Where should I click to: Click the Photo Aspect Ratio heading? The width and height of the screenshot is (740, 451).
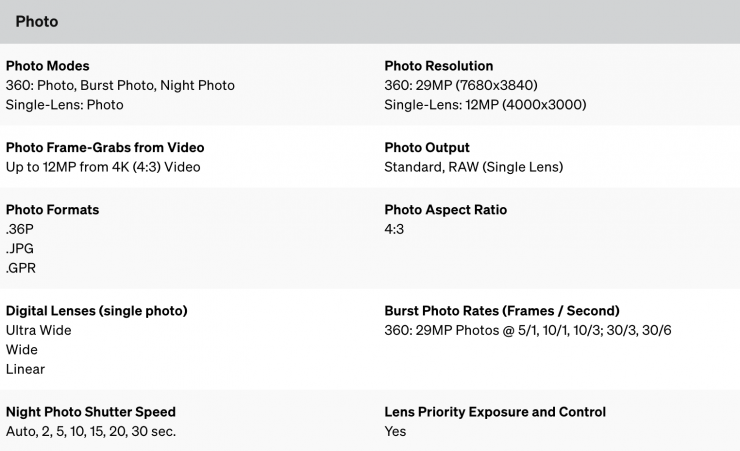[445, 210]
